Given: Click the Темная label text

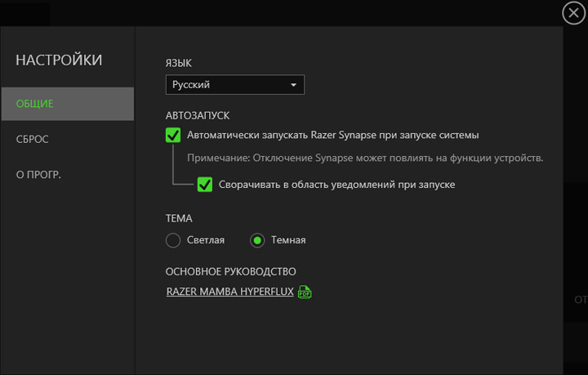Looking at the screenshot, I should pos(288,240).
